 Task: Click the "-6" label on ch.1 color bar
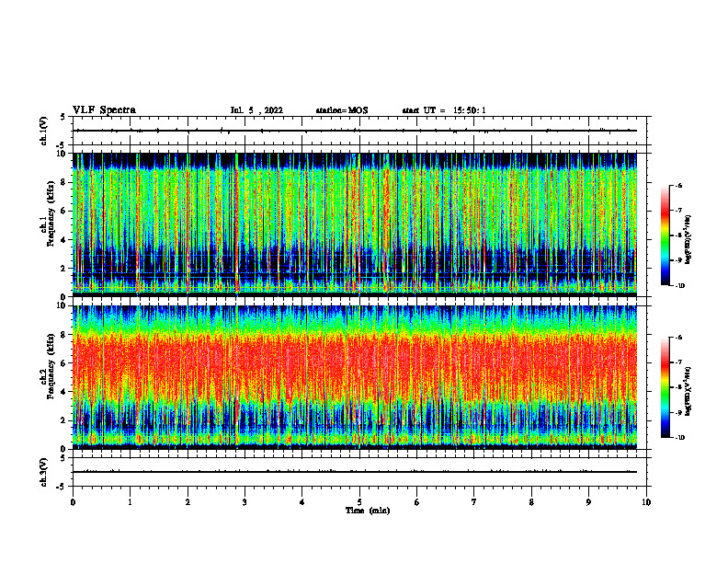678,185
